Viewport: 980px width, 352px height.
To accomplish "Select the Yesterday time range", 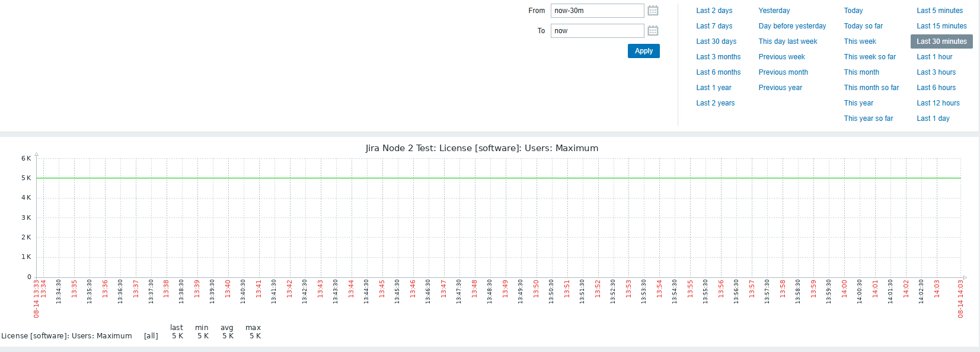I will pos(774,11).
